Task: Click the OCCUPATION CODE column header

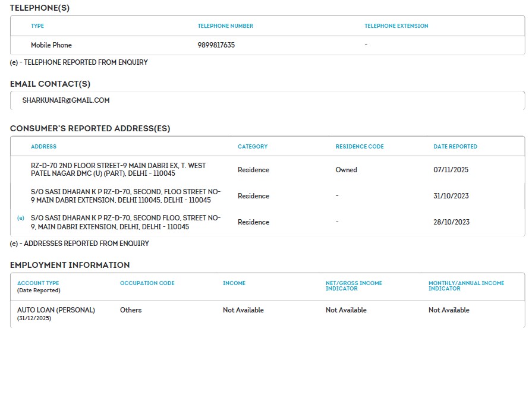Action: (147, 283)
